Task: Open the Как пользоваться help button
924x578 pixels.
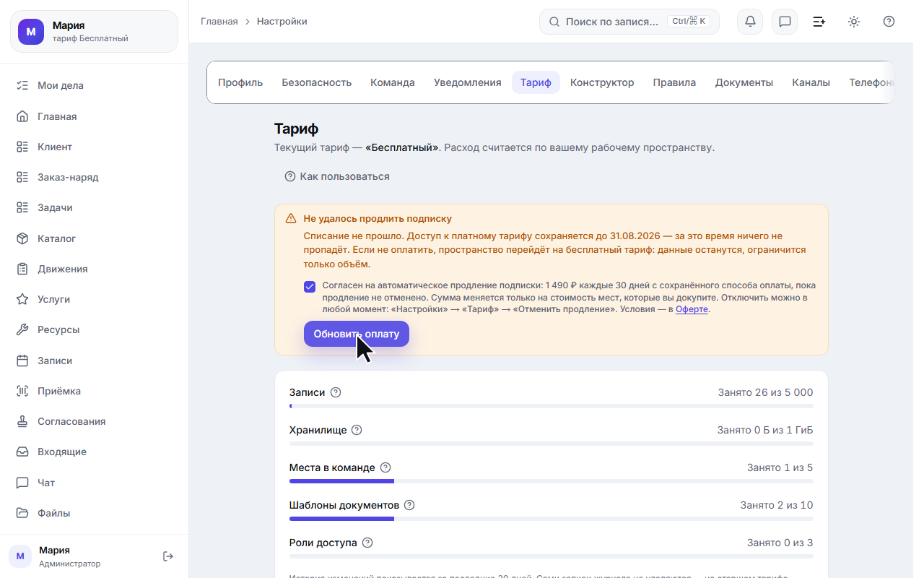Action: (337, 176)
